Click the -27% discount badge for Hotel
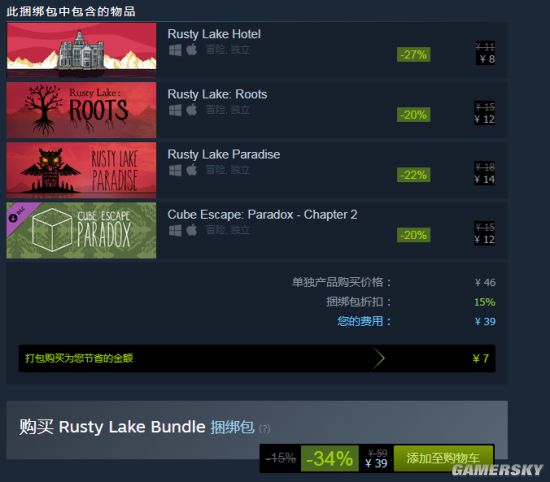Image resolution: width=550 pixels, height=482 pixels. 414,54
